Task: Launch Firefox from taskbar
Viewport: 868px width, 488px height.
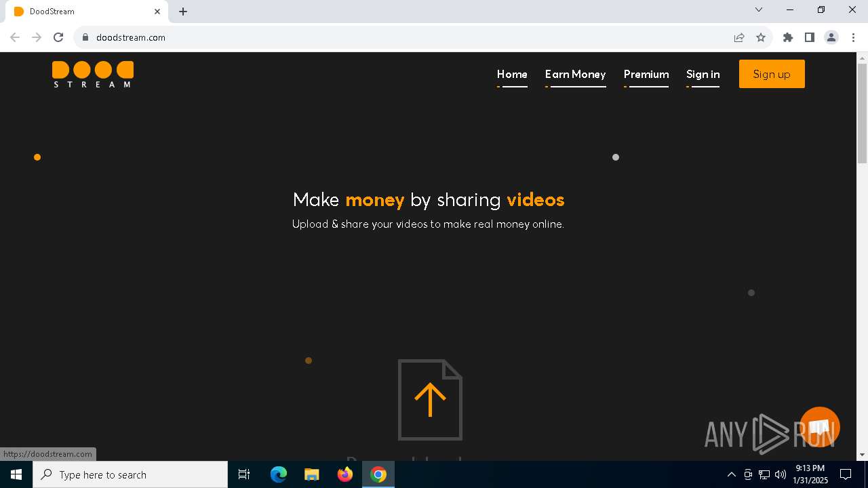Action: click(x=345, y=474)
